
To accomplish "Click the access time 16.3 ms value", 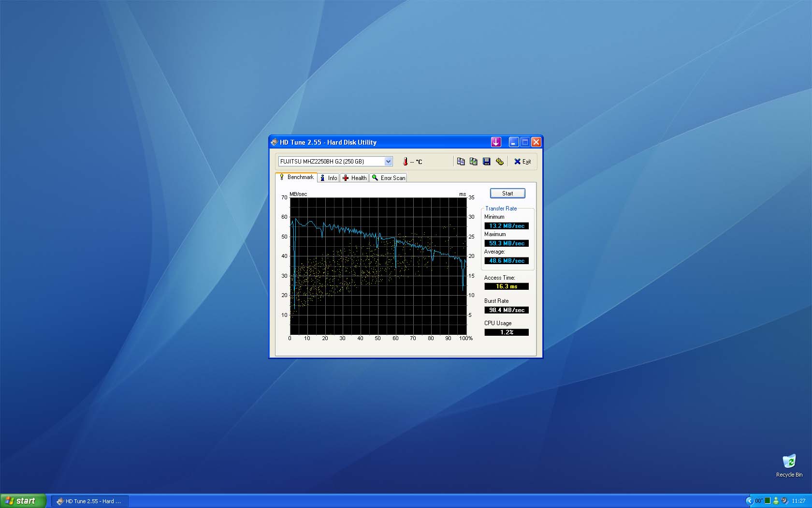I will (507, 286).
